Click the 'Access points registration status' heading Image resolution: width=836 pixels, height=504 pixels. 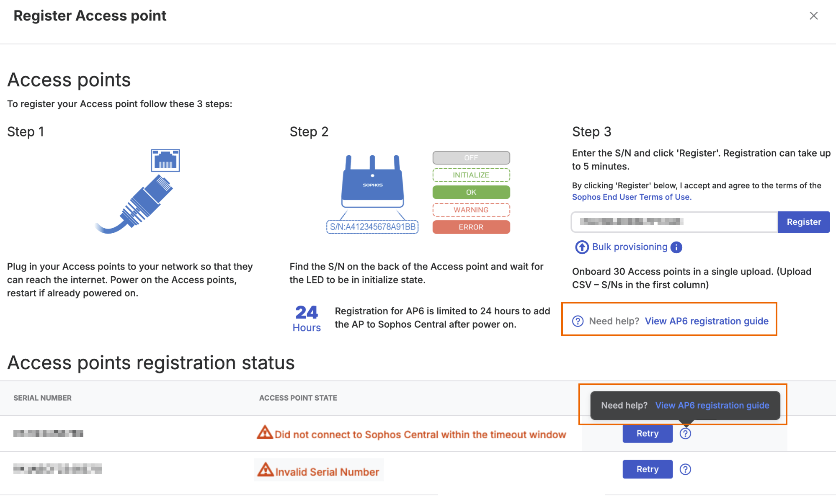click(x=151, y=363)
